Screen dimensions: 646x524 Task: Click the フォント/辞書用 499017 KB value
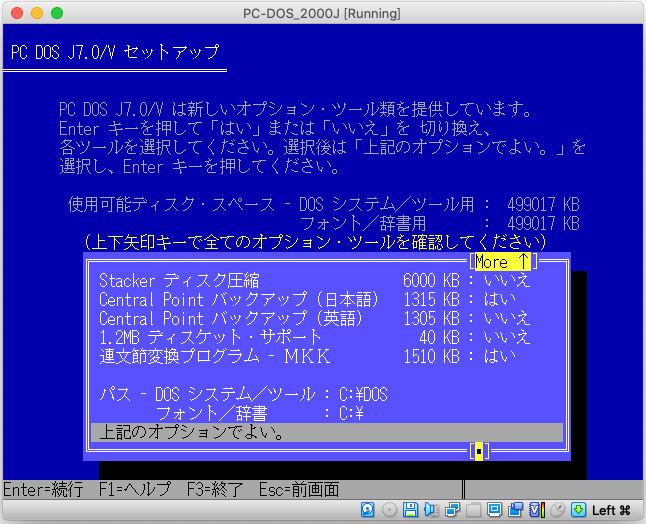click(543, 223)
